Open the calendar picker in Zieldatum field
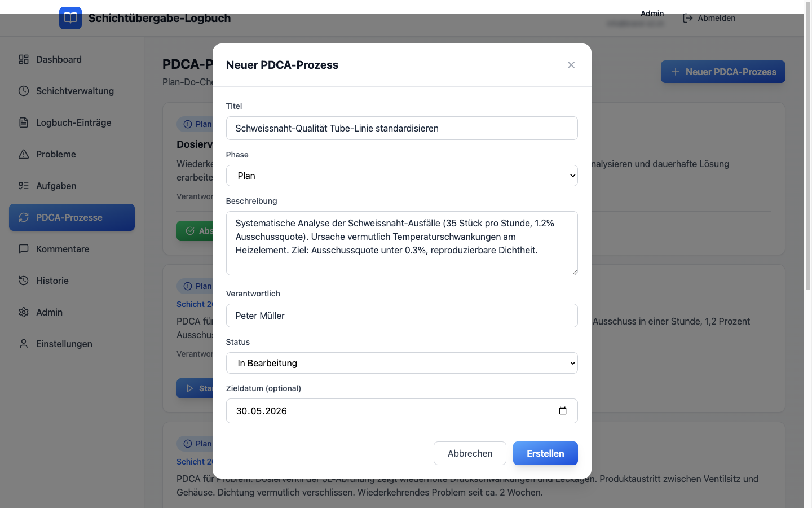Viewport: 812px width, 508px height. click(562, 411)
